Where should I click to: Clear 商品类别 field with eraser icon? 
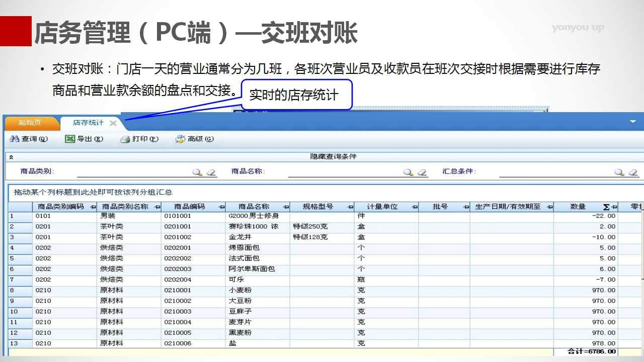(x=211, y=172)
